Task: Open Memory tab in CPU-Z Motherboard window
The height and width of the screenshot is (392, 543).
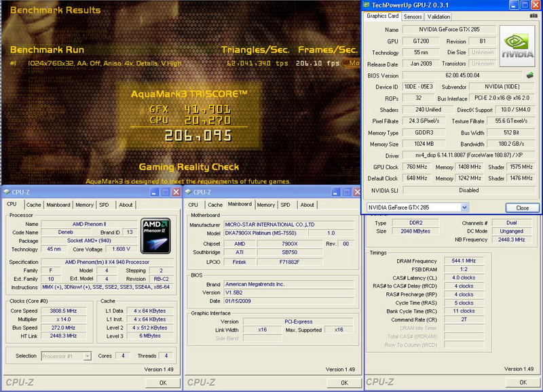Action: (265, 205)
